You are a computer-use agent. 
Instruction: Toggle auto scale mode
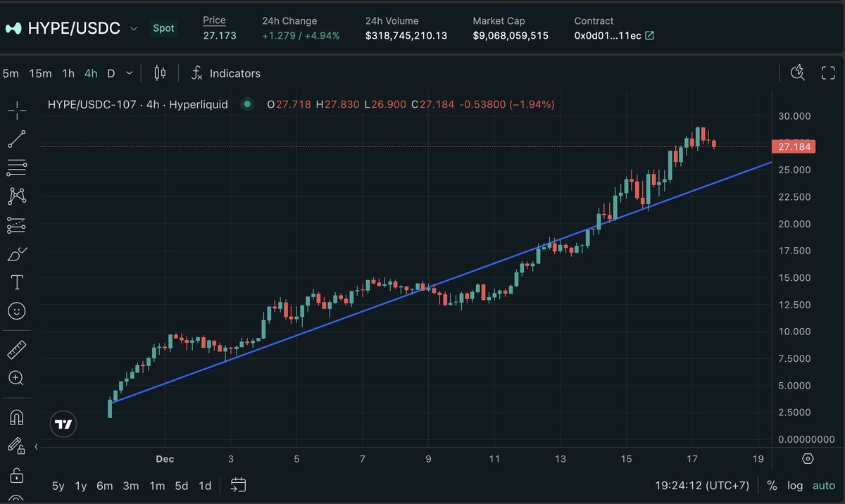click(824, 486)
